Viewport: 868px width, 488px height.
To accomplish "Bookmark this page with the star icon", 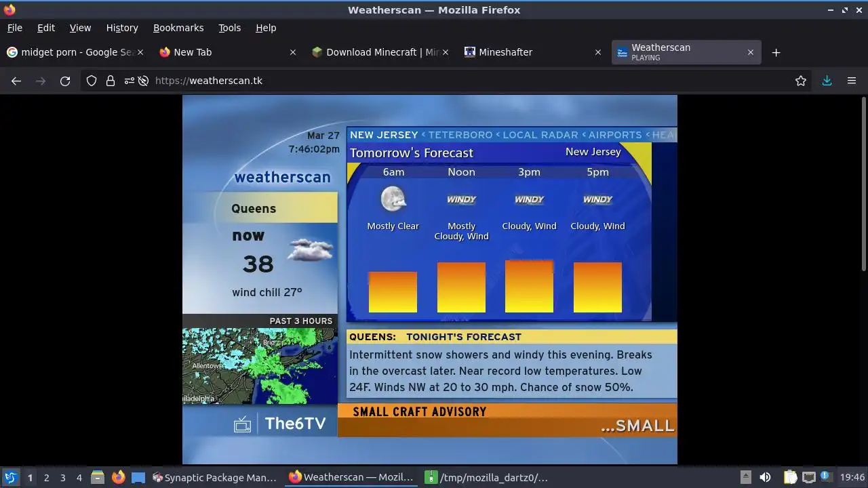I will (801, 81).
